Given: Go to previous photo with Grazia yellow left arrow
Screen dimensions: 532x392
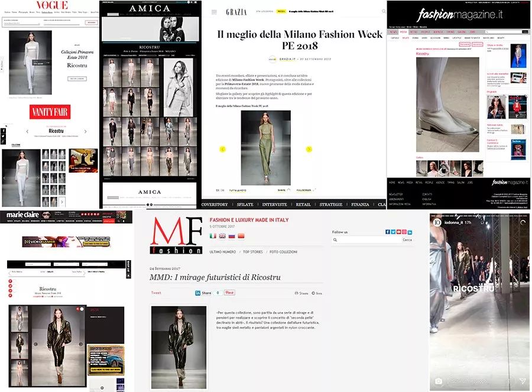Looking at the screenshot, I should pyautogui.click(x=223, y=149).
